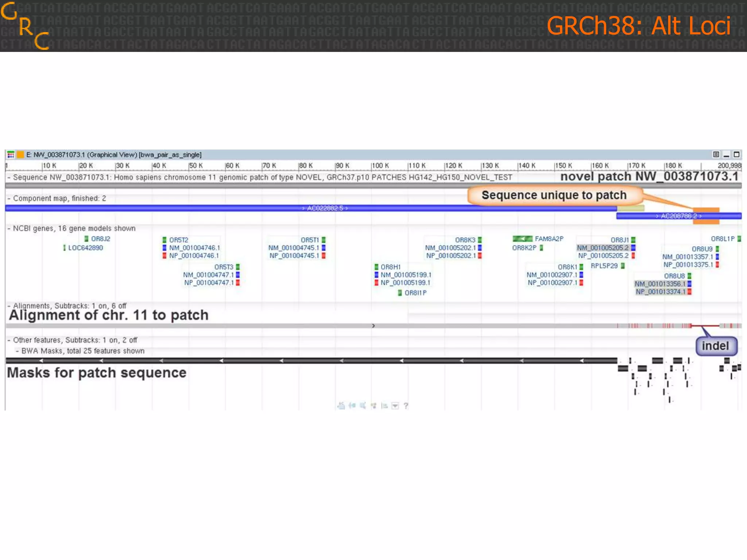Viewport: 747px width, 560px height.
Task: Select protein label NP_001005205.2
Action: click(603, 256)
